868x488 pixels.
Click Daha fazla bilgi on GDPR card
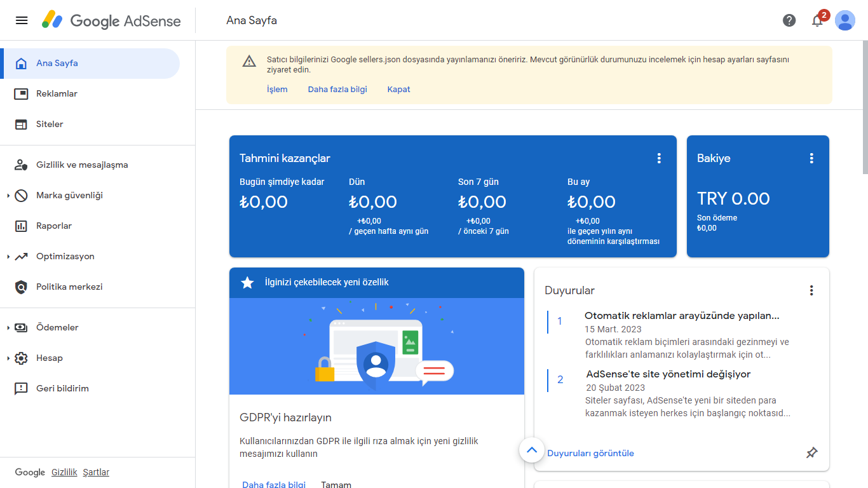(274, 484)
